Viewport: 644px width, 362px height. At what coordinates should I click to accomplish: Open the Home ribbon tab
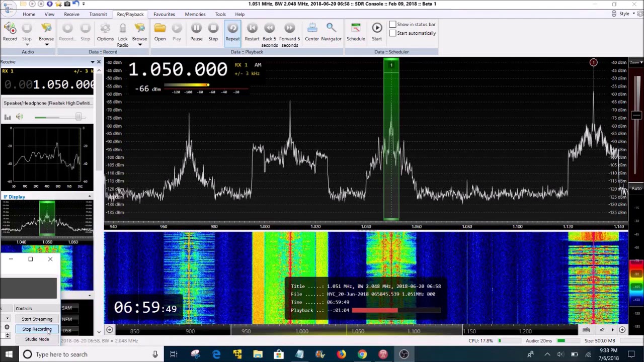[x=29, y=14]
